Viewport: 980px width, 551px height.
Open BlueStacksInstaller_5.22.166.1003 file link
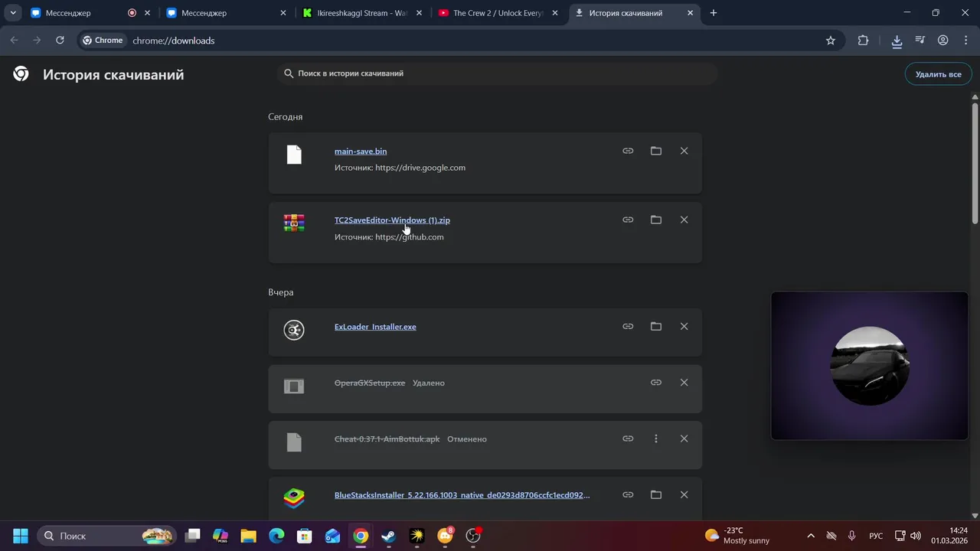pyautogui.click(x=462, y=495)
